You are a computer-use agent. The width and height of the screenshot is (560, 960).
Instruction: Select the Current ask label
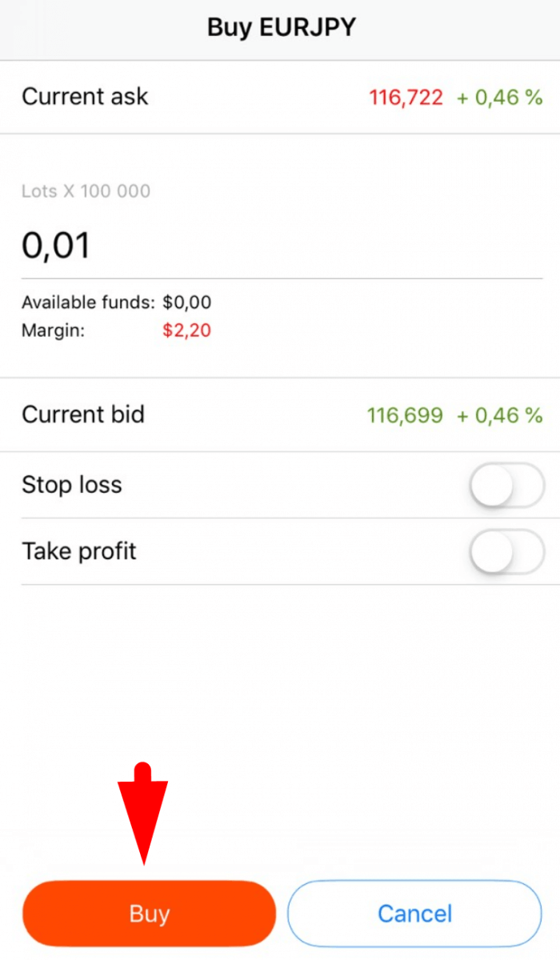(85, 97)
